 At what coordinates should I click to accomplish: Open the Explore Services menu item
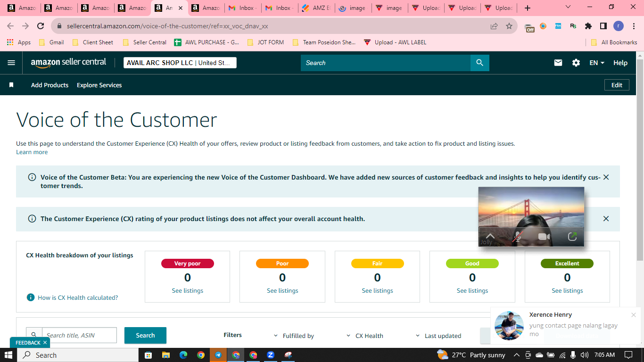99,85
